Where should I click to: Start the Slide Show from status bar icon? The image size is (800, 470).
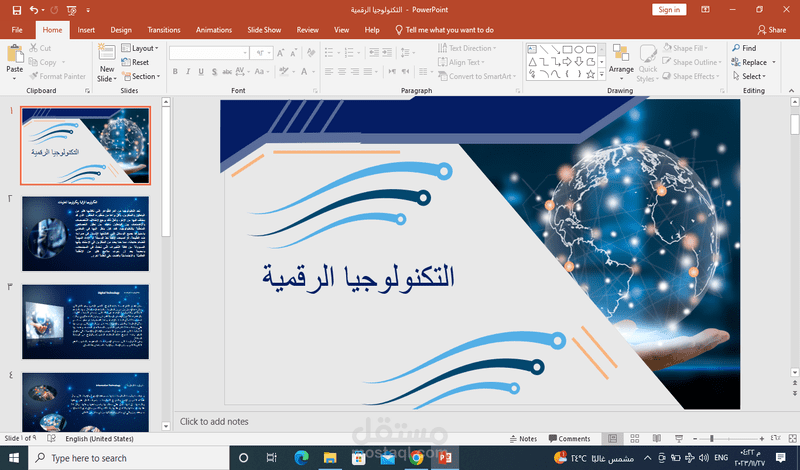click(x=679, y=438)
